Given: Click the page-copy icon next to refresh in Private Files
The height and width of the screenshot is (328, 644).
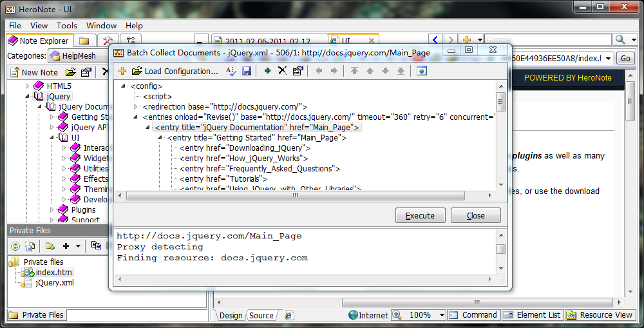Looking at the screenshot, I should tap(30, 246).
